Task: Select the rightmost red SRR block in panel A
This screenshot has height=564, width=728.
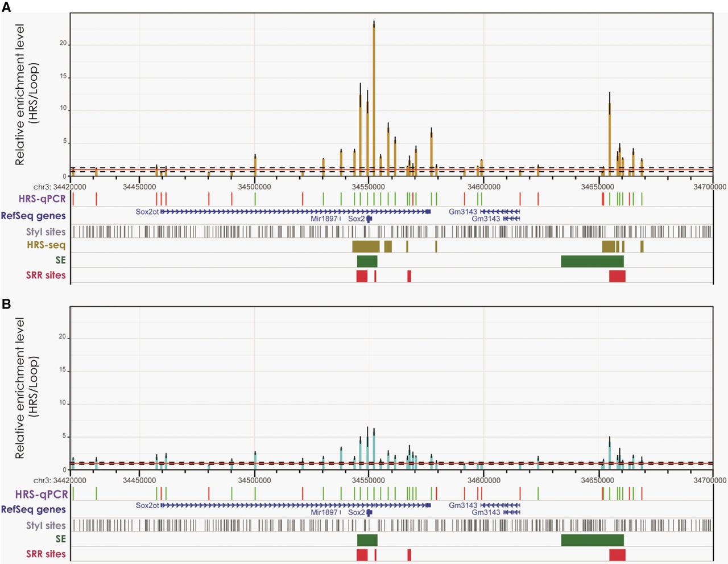Action: (617, 276)
